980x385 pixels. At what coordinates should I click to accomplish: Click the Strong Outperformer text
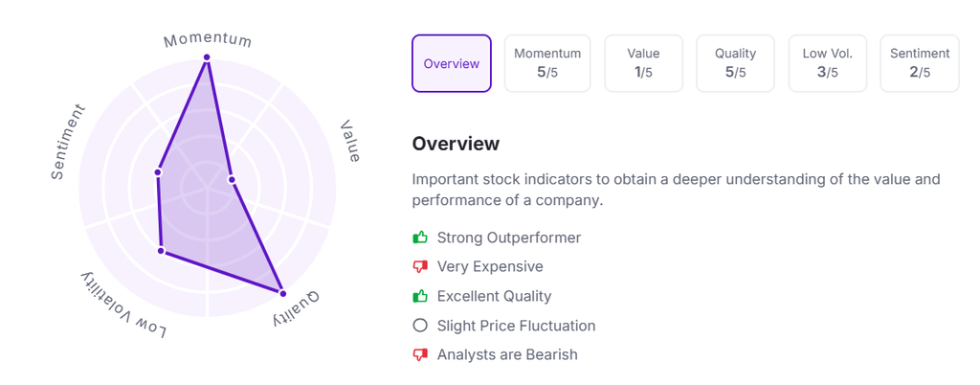508,238
